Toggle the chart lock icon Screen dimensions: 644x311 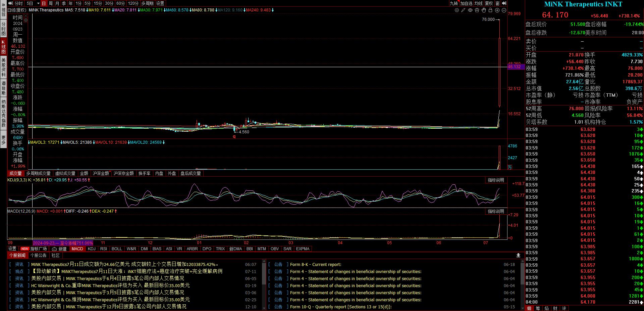[490, 10]
